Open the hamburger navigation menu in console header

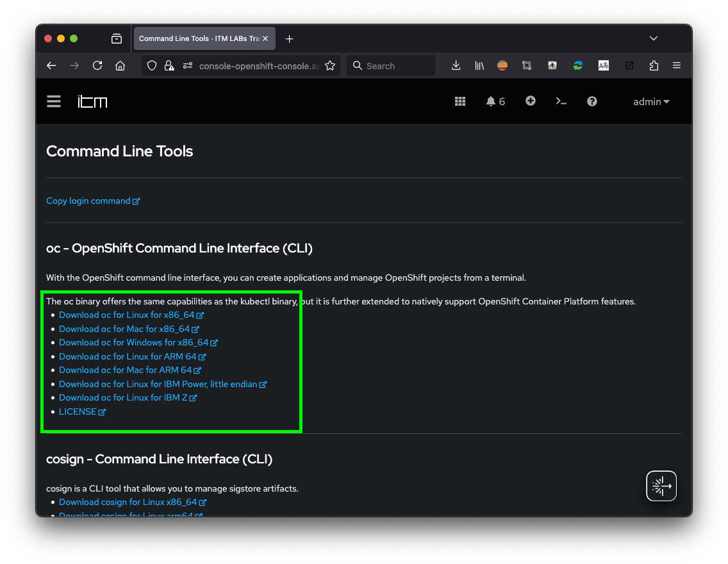pos(53,101)
